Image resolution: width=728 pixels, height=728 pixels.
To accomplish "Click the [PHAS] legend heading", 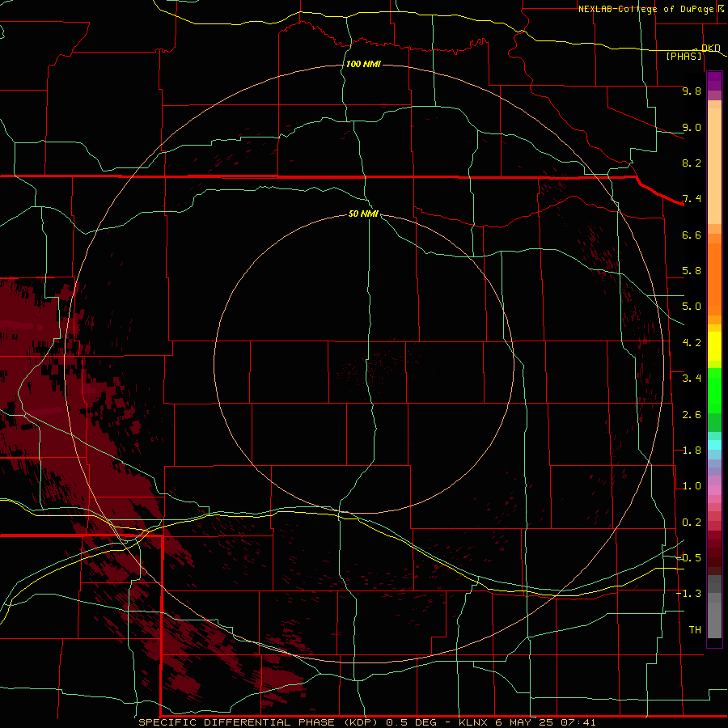I will pyautogui.click(x=684, y=57).
